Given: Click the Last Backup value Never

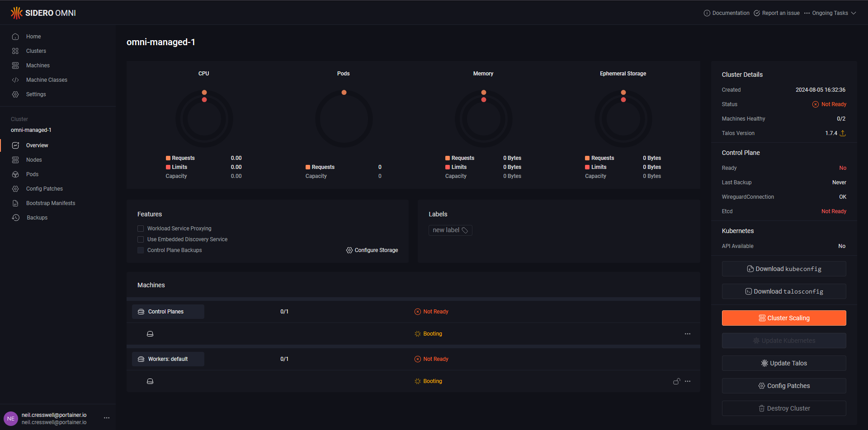Looking at the screenshot, I should pyautogui.click(x=839, y=182).
